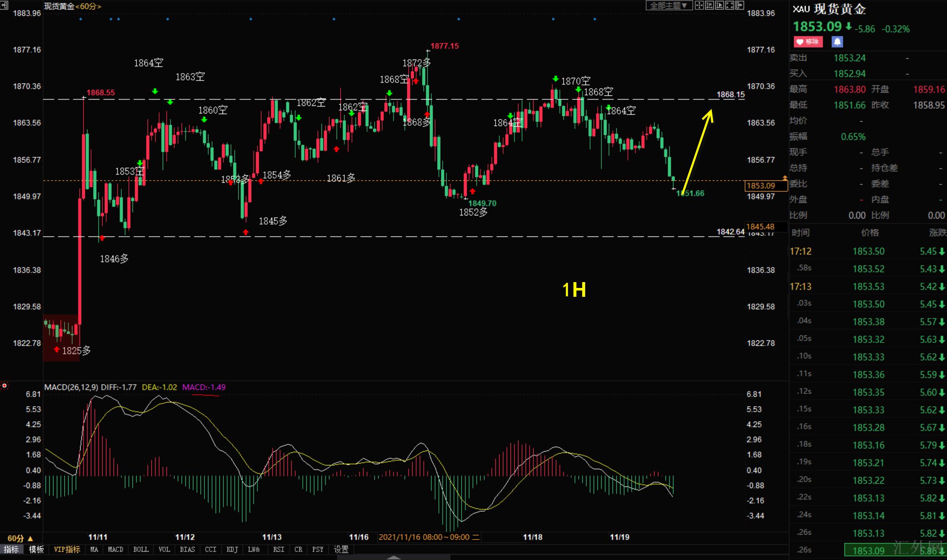This screenshot has width=947, height=560.
Task: Click the fullscreen expand icon in chart toolbar
Action: click(x=729, y=5)
